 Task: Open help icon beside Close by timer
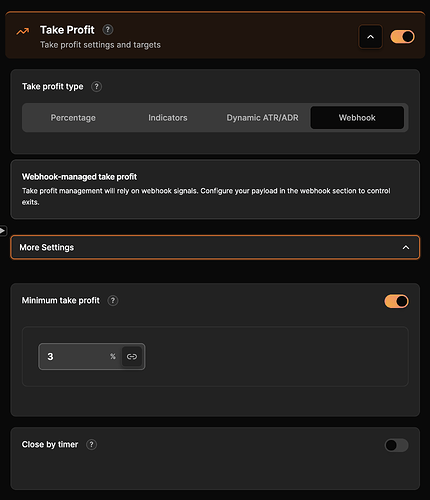click(x=91, y=445)
